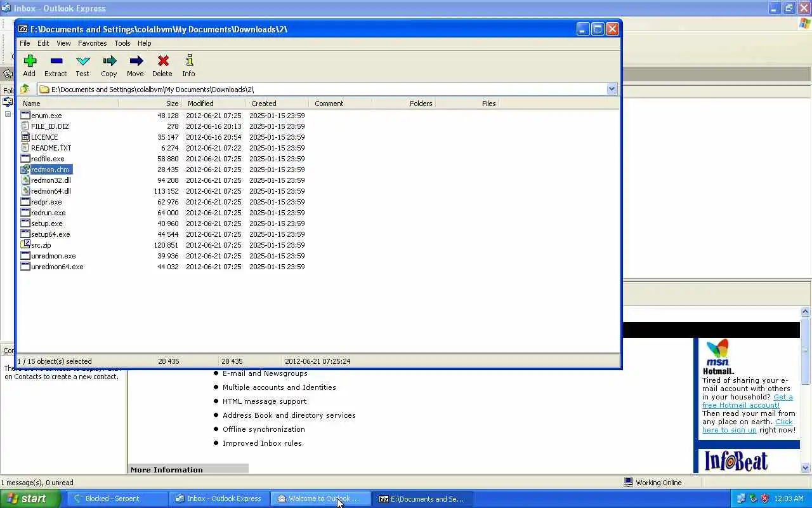Collapse the folder tree node in Outlook Express
Viewport: 812px width, 508px height.
coord(8,114)
